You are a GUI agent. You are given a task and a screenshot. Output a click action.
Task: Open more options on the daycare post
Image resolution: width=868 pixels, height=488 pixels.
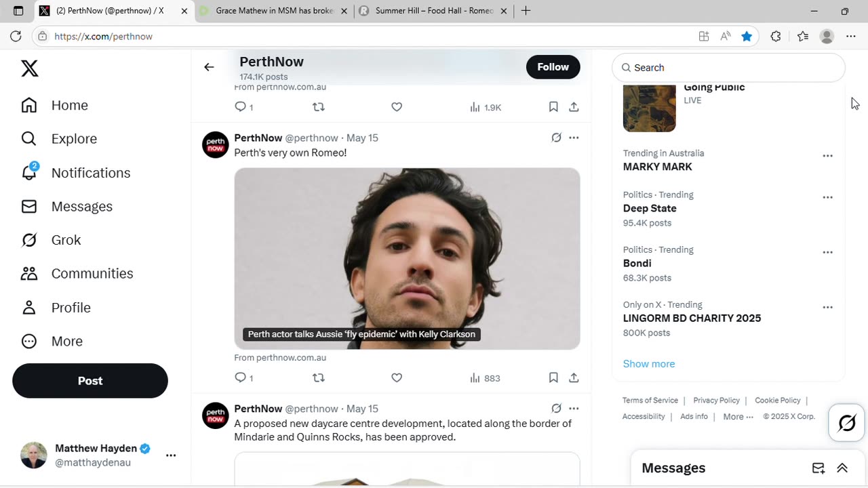(x=574, y=409)
